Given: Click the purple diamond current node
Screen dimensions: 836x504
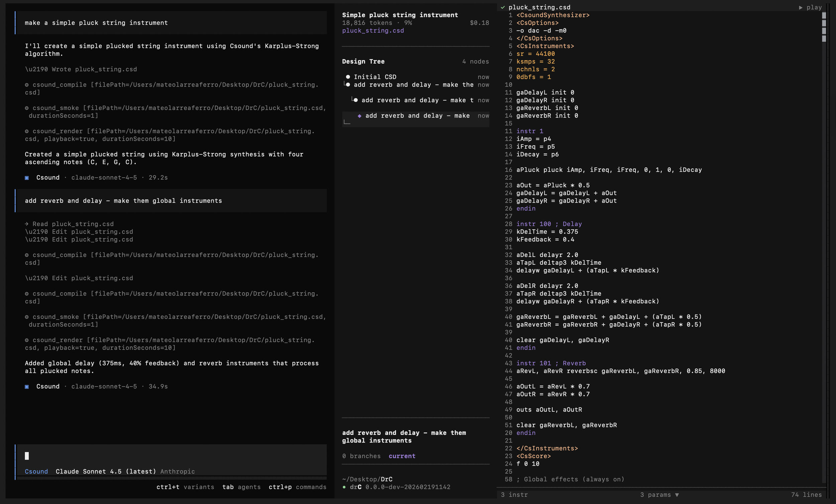Looking at the screenshot, I should tap(359, 116).
